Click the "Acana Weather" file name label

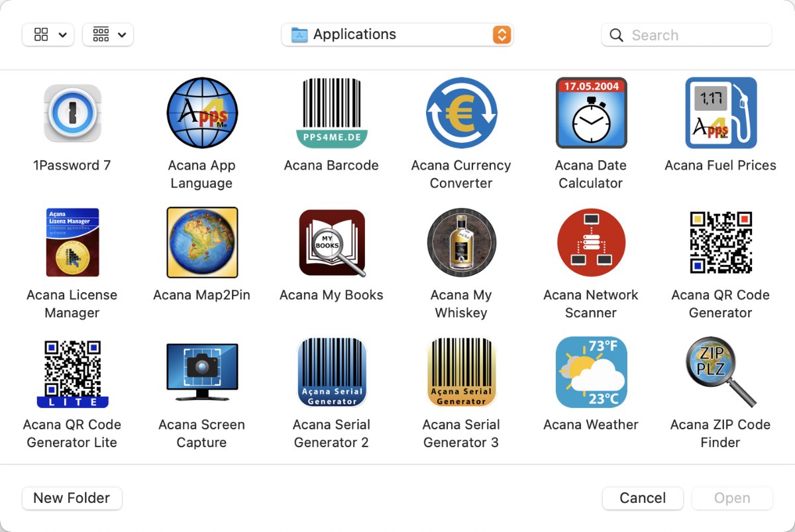coord(591,425)
